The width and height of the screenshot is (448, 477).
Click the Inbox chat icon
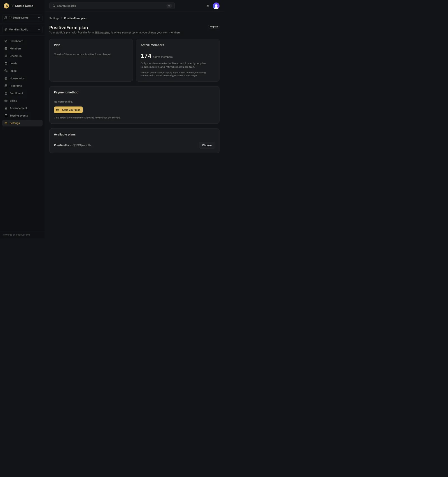pyautogui.click(x=6, y=71)
